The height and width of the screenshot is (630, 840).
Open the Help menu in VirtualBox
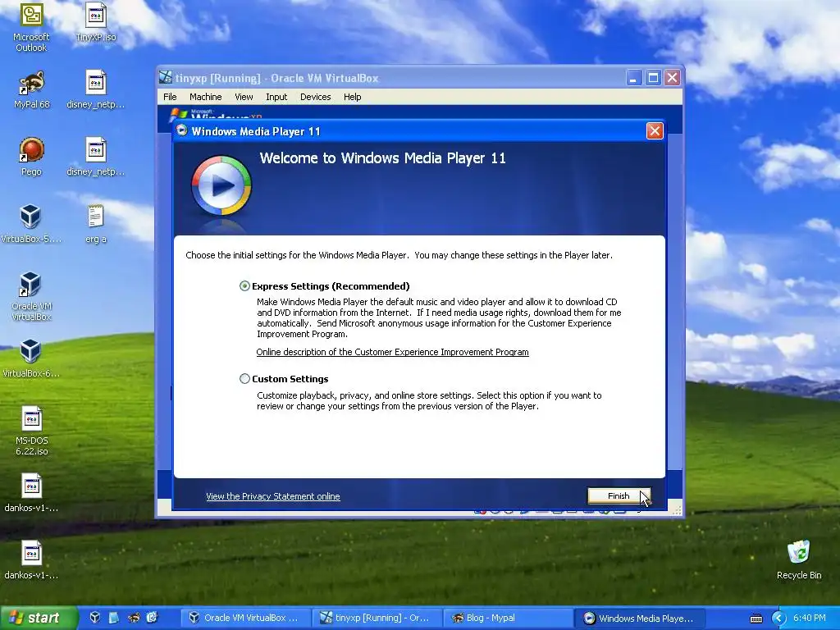[353, 97]
